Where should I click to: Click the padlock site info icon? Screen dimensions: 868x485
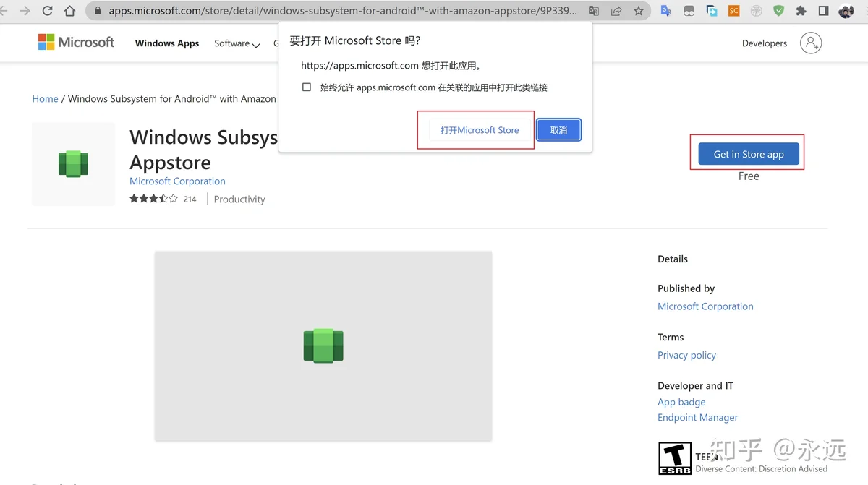click(x=98, y=11)
